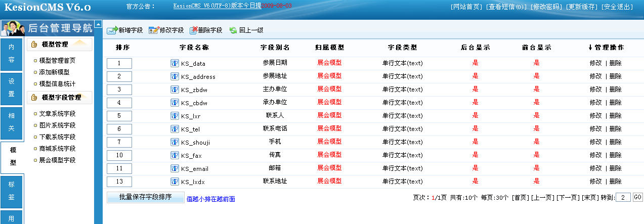
Task: Click 删除 for the KS_fax row
Action: point(615,155)
